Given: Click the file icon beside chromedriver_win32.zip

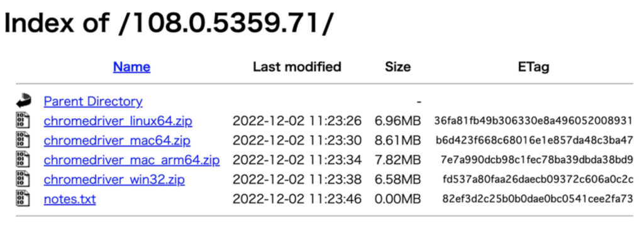Looking at the screenshot, I should click(x=23, y=179).
